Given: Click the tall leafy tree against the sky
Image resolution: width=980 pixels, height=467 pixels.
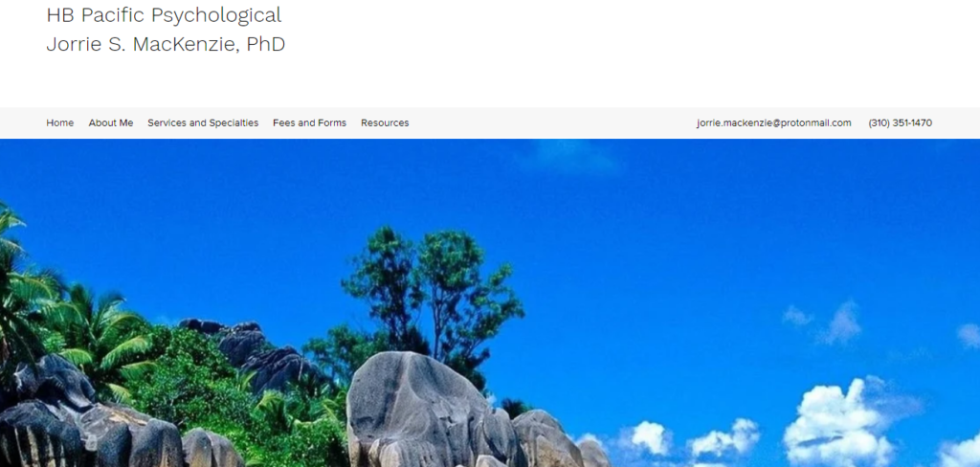Looking at the screenshot, I should pos(432,294).
